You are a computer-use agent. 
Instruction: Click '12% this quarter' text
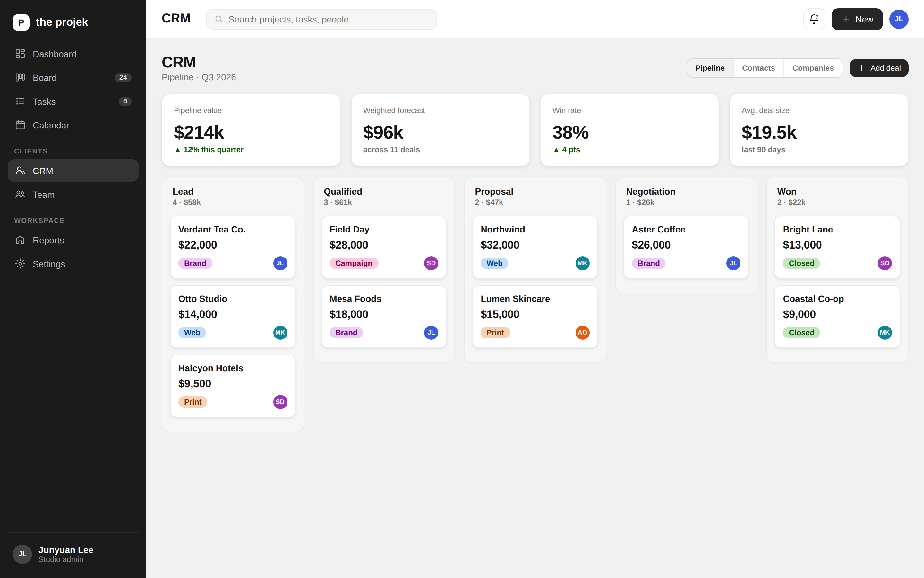point(213,149)
